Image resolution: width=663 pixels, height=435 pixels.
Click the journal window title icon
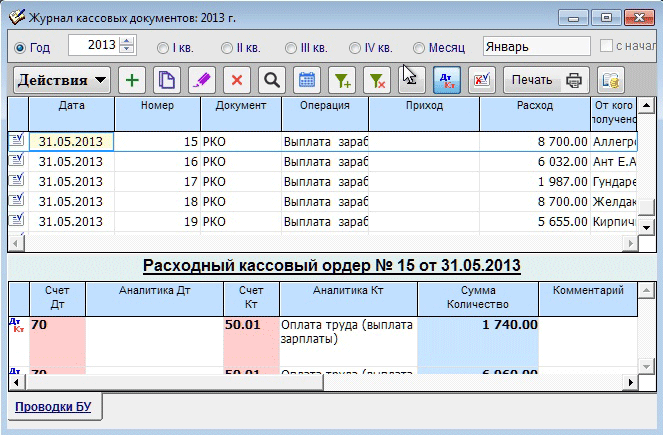pyautogui.click(x=17, y=17)
